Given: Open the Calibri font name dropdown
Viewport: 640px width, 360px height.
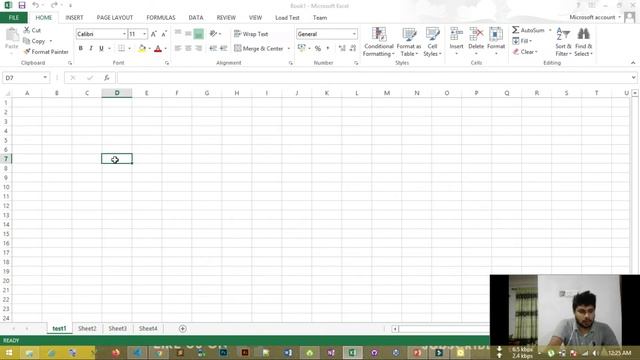Looking at the screenshot, I should pyautogui.click(x=124, y=34).
